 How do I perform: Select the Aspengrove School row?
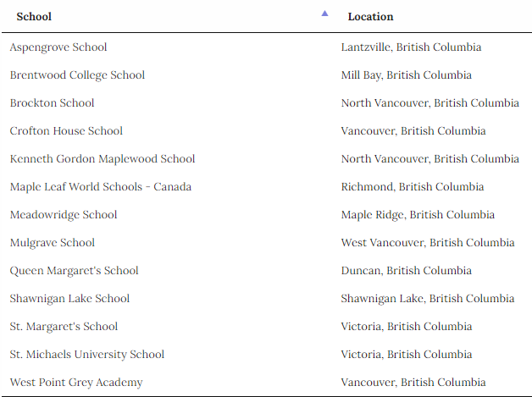coord(58,47)
